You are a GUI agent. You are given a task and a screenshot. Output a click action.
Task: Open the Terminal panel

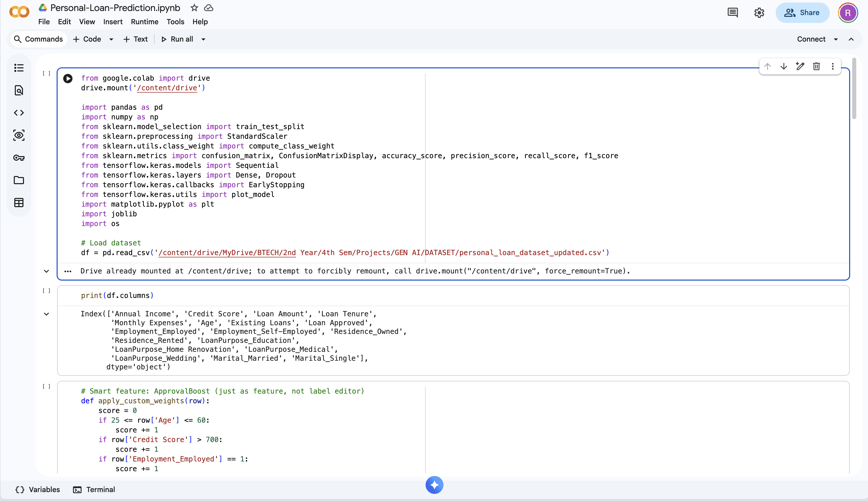point(94,489)
